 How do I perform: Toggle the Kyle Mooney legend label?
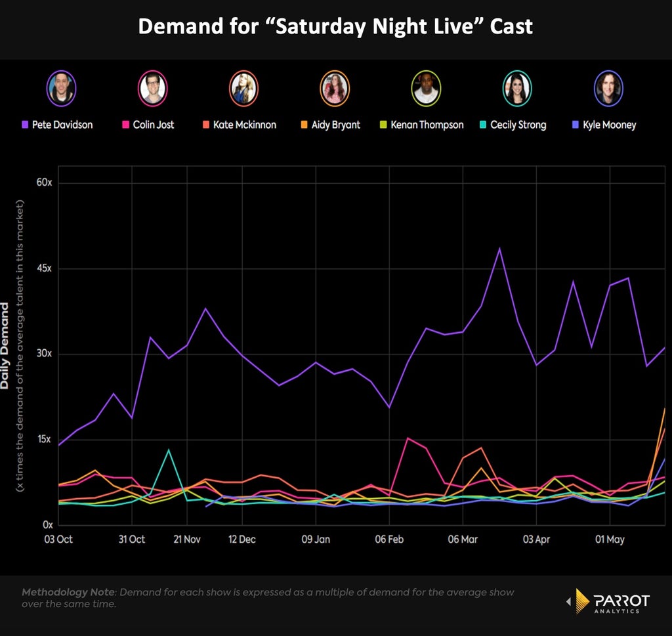pyautogui.click(x=610, y=125)
